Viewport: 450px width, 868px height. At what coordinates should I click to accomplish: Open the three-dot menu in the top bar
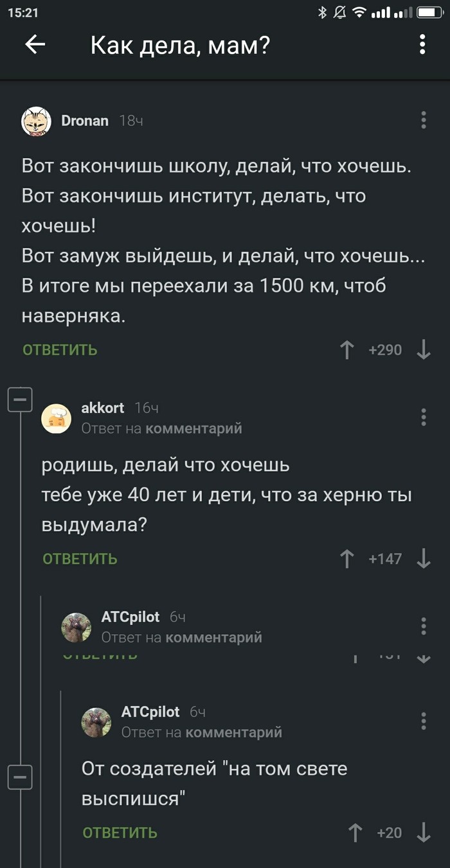(422, 45)
